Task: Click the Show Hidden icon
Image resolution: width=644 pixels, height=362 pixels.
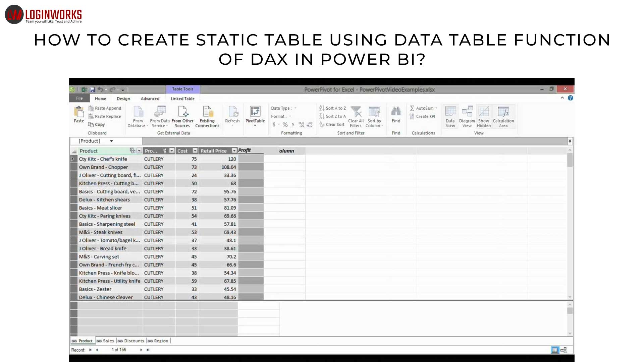Action: point(484,116)
